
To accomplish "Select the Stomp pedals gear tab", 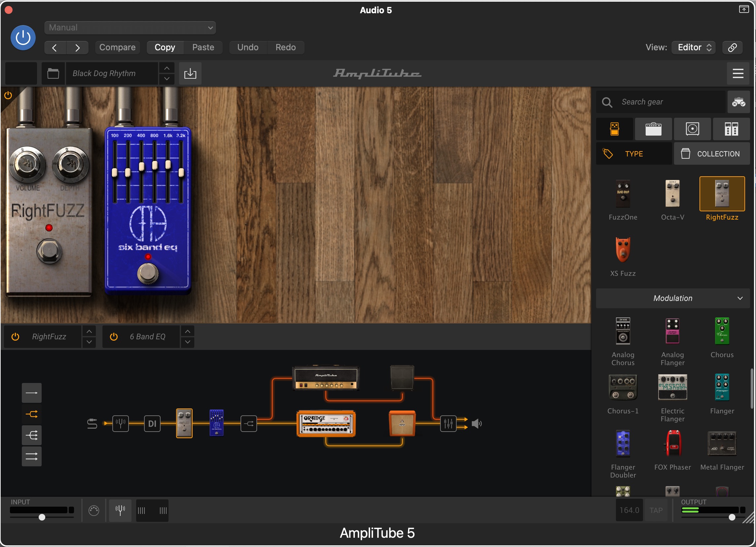I will [614, 129].
